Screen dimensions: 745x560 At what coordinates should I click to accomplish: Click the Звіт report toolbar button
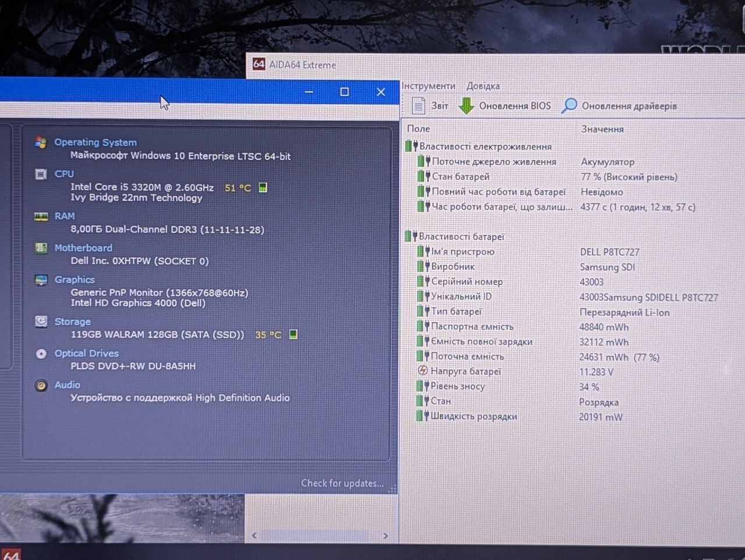[x=430, y=106]
